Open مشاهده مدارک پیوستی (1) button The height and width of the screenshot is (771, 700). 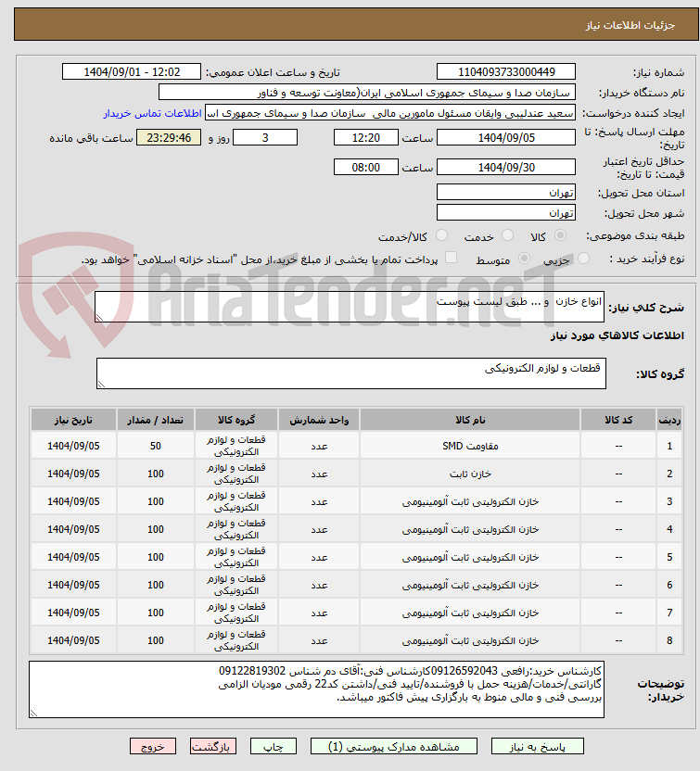393,746
